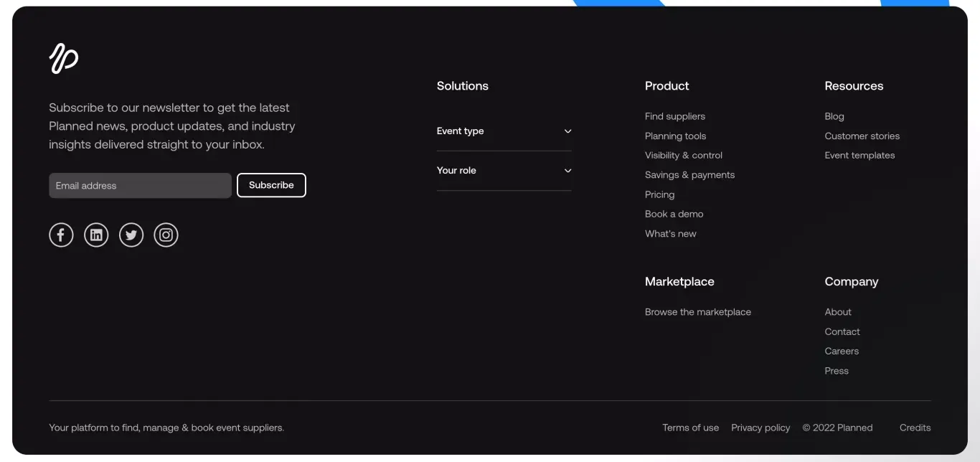The height and width of the screenshot is (462, 980).
Task: Click the Subscribe button
Action: 271,185
